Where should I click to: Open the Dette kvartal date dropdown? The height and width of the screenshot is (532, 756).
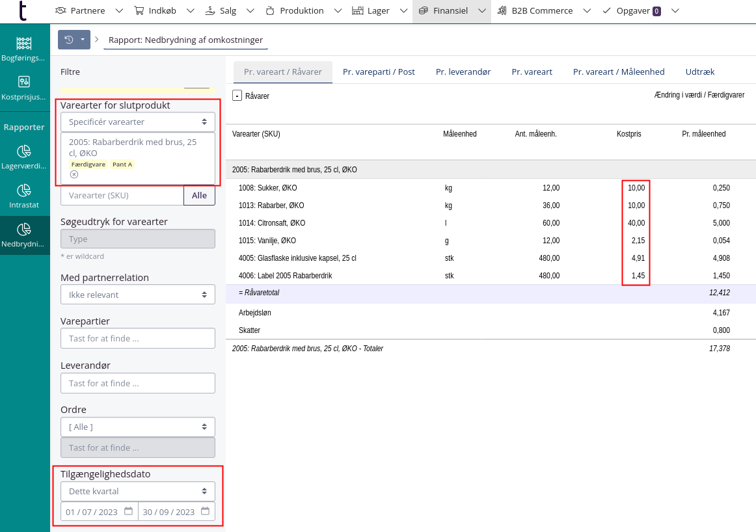tap(137, 491)
